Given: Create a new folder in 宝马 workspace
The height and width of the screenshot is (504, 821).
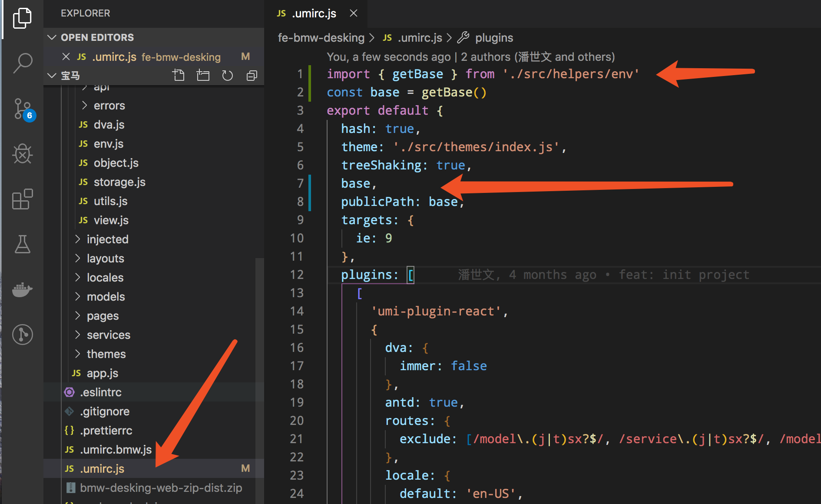Looking at the screenshot, I should click(x=203, y=76).
